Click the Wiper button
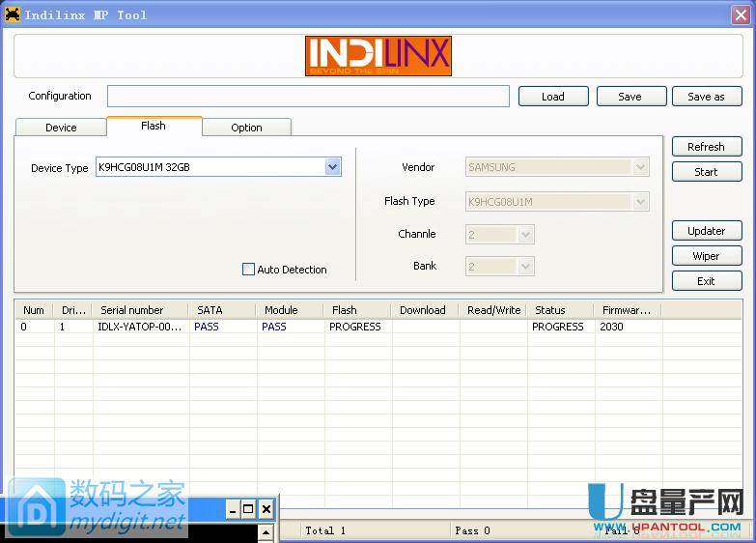The width and height of the screenshot is (756, 543). coord(706,256)
